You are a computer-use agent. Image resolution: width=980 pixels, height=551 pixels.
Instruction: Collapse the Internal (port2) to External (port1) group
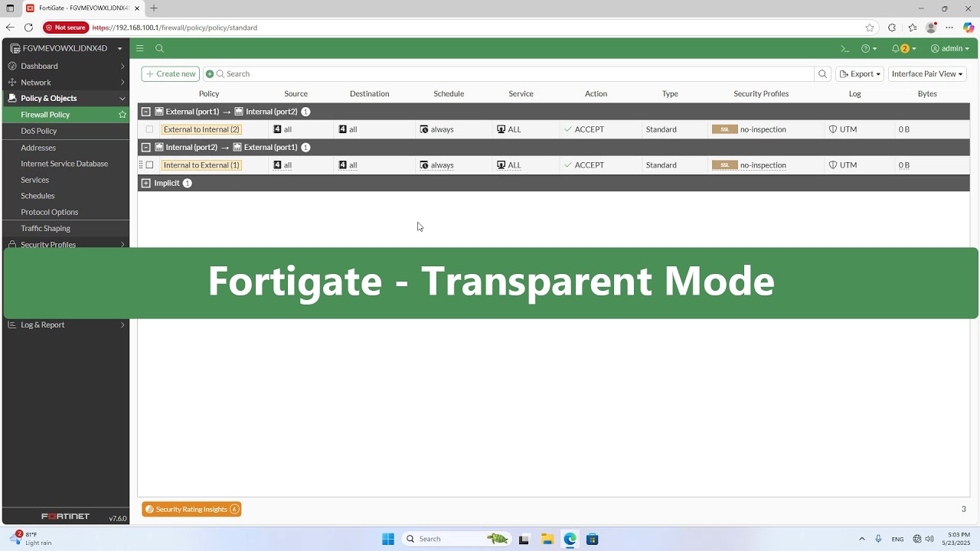(x=146, y=147)
